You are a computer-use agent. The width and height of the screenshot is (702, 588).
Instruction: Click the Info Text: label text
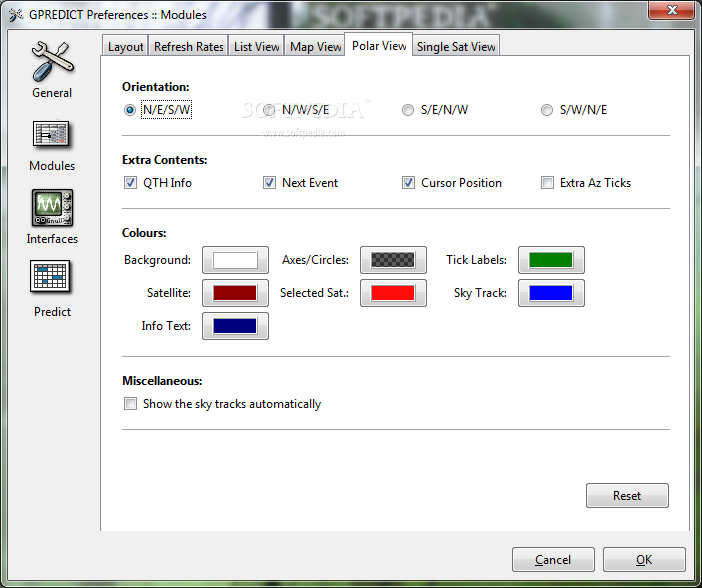166,326
